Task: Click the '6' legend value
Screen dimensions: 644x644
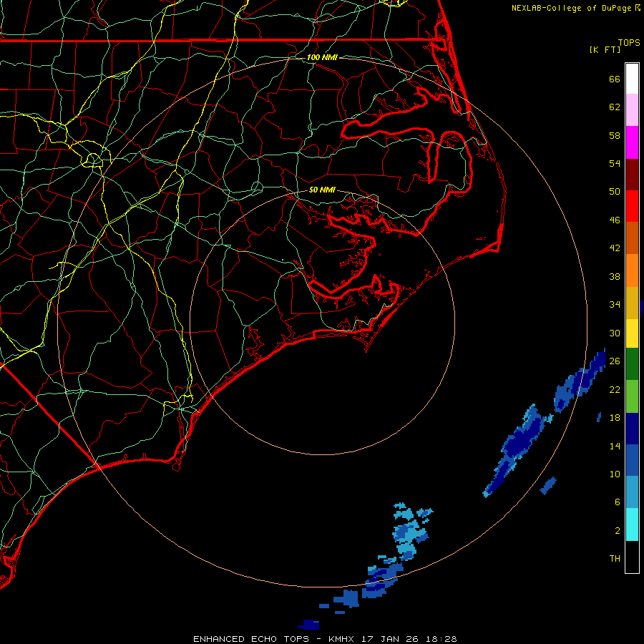Action: tap(618, 502)
